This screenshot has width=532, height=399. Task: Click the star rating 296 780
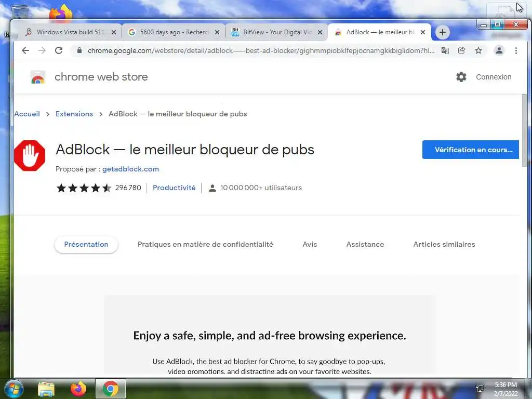click(98, 188)
